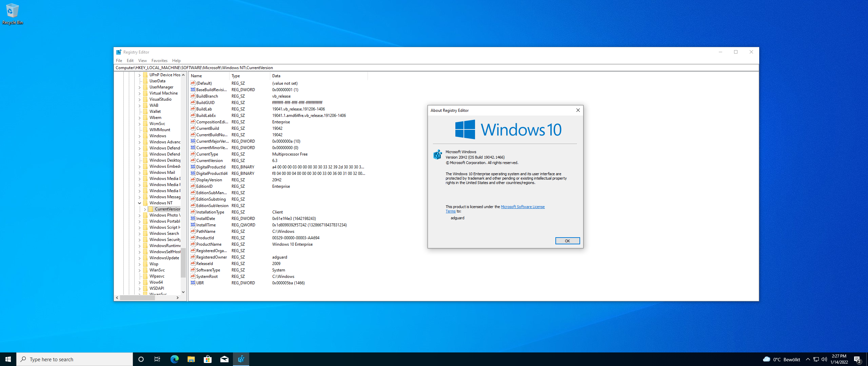Select the Windows Mail key in tree
The width and height of the screenshot is (868, 366).
pos(162,172)
